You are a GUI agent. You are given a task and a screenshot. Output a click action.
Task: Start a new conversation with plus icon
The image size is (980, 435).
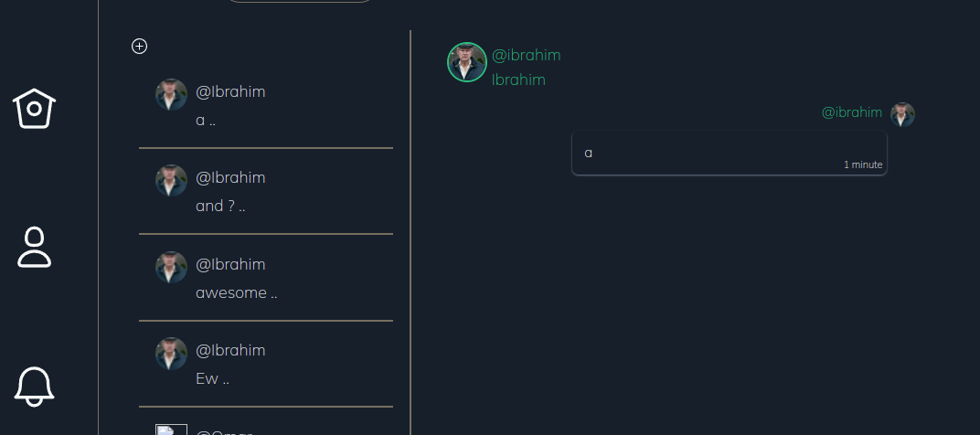tap(140, 47)
